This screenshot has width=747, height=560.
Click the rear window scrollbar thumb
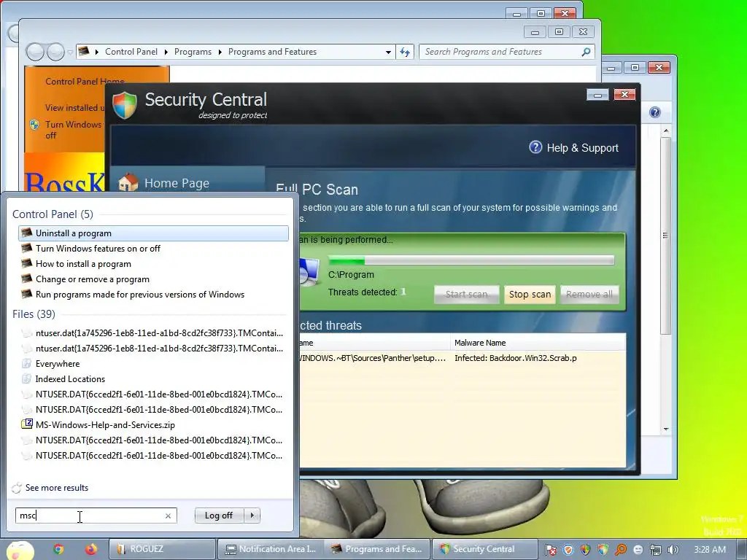(665, 236)
